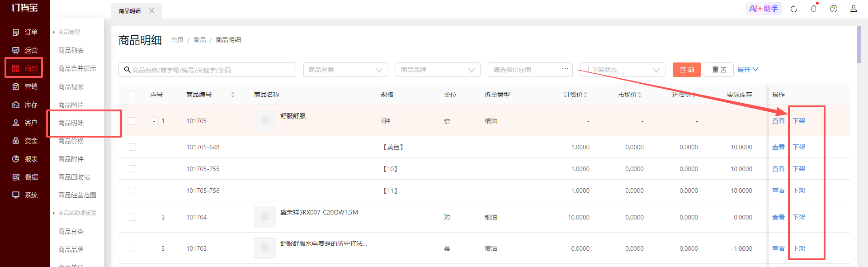Open the 上下架状态 dropdown
The width and height of the screenshot is (868, 267).
[x=623, y=70]
